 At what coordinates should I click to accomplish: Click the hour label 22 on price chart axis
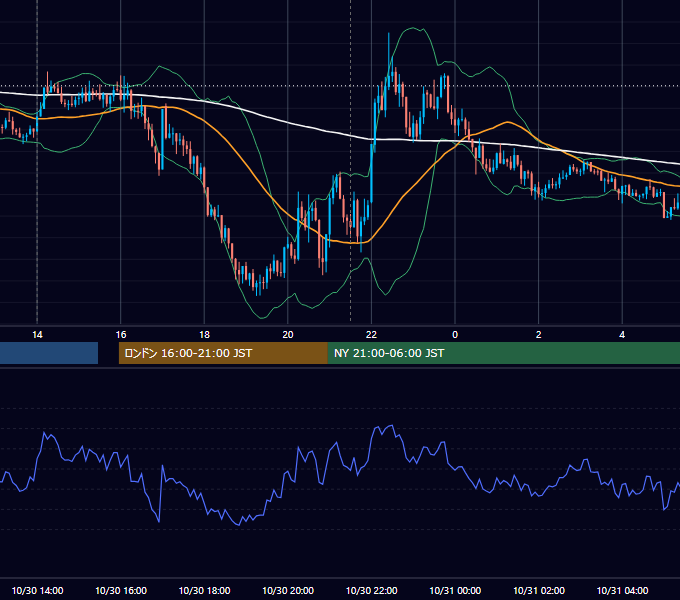click(x=372, y=335)
